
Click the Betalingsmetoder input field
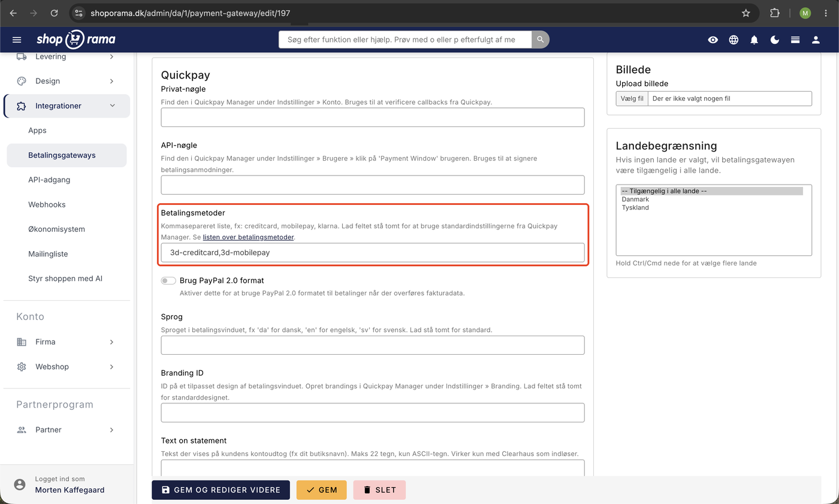(x=373, y=252)
